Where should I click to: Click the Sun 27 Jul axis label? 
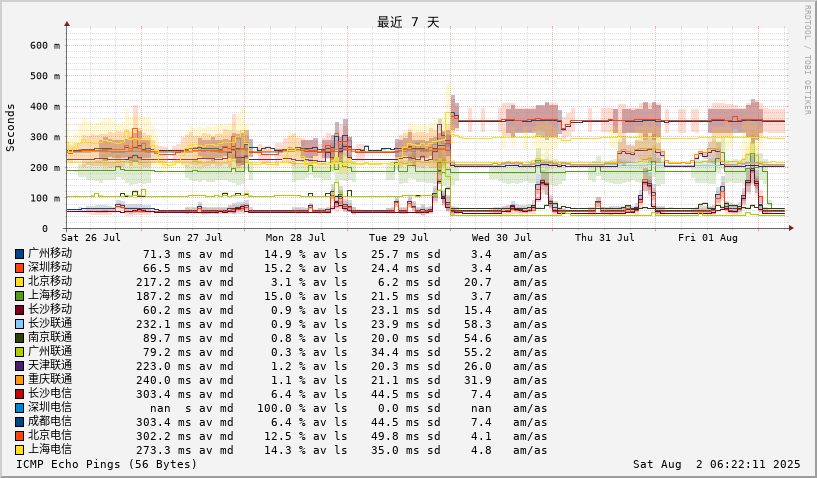pyautogui.click(x=193, y=238)
